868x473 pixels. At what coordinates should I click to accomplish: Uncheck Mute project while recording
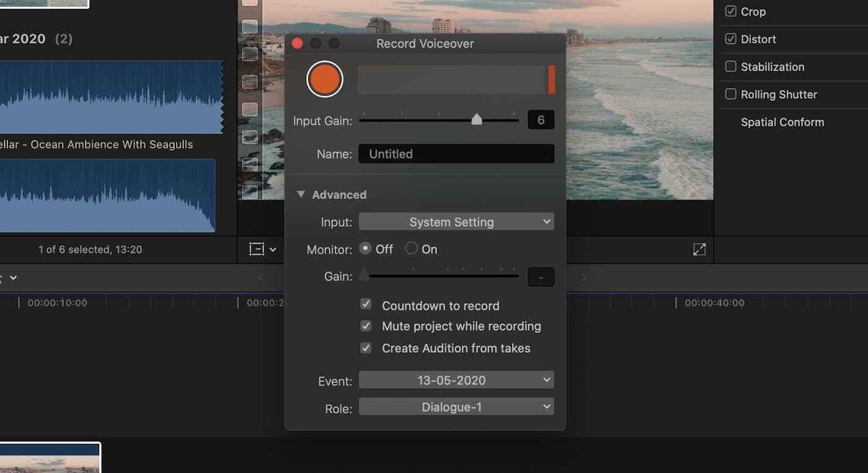tap(366, 326)
